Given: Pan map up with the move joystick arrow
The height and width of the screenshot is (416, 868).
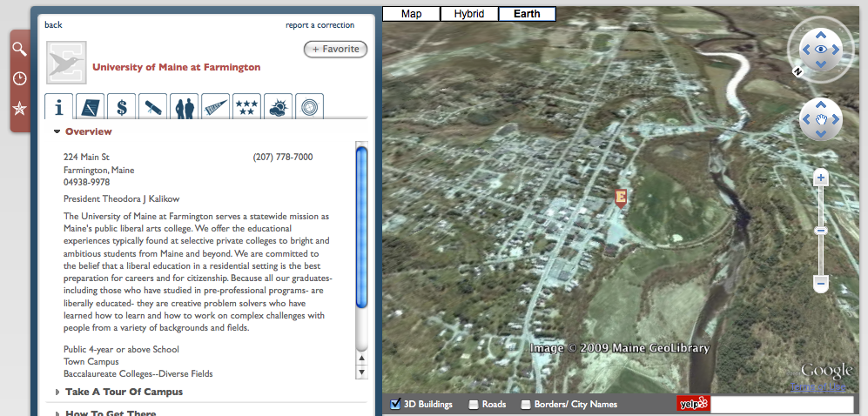Looking at the screenshot, I should (x=821, y=104).
